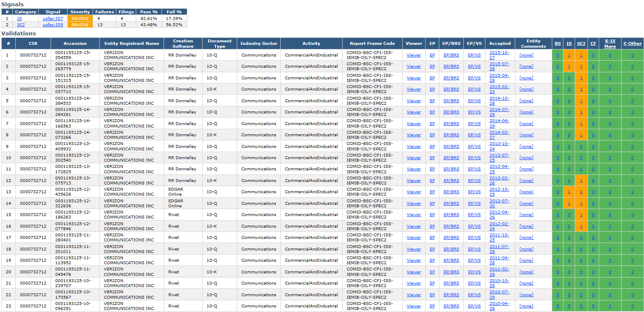This screenshot has height=312, width=644.
Task: Open the orange IS cell in row 1
Action: pos(569,55)
